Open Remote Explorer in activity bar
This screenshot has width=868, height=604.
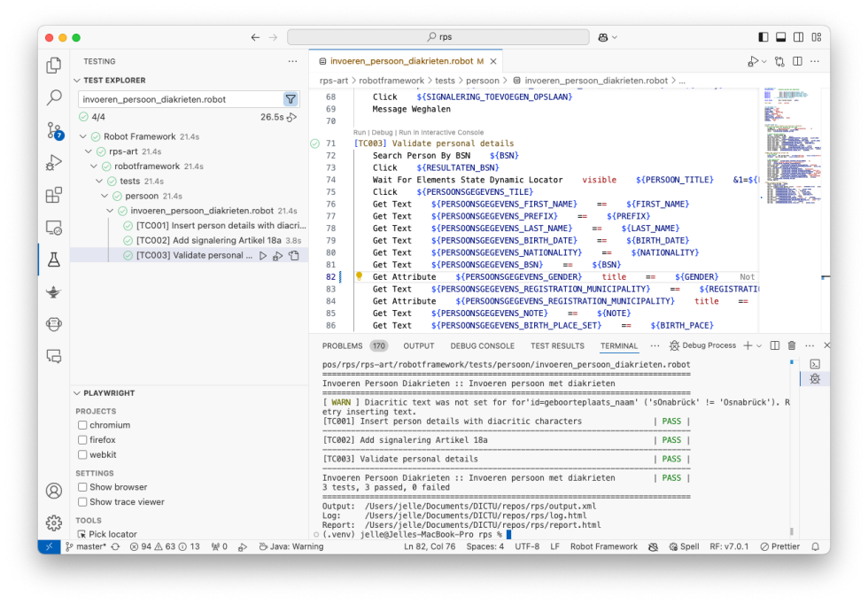point(54,228)
